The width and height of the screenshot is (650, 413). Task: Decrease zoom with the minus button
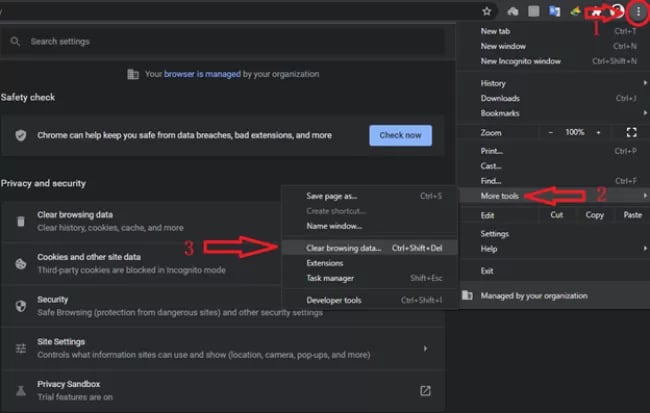(x=551, y=133)
